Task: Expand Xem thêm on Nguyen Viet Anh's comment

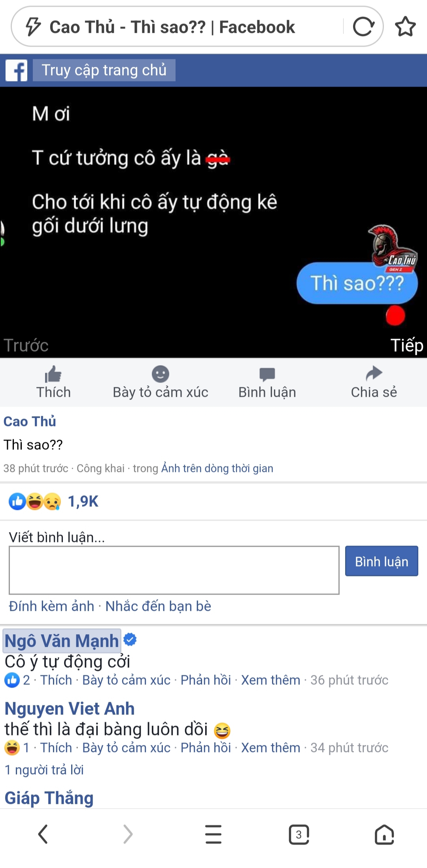Action: (x=271, y=748)
